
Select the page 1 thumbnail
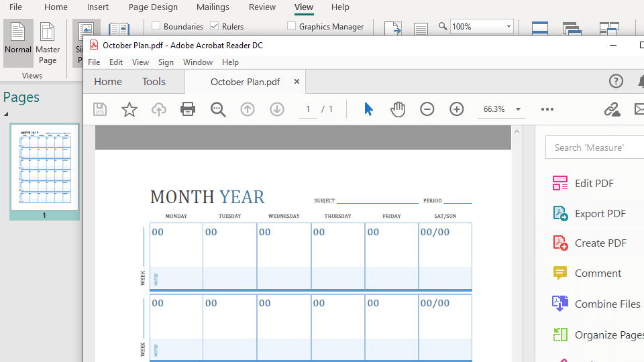click(x=44, y=167)
